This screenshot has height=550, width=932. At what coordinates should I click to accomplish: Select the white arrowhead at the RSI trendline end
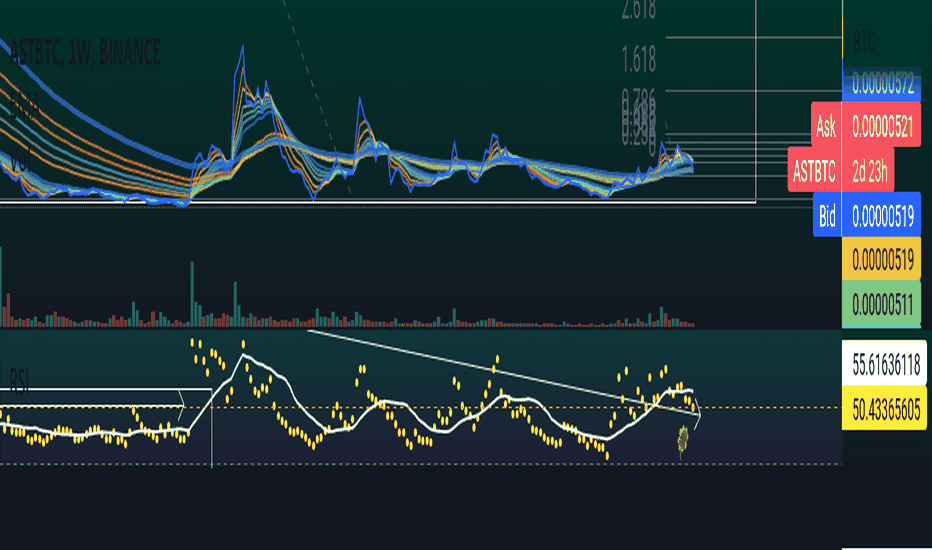click(698, 415)
